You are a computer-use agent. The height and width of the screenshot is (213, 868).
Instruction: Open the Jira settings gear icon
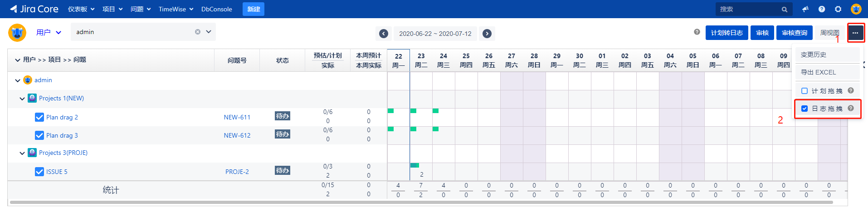pos(838,9)
